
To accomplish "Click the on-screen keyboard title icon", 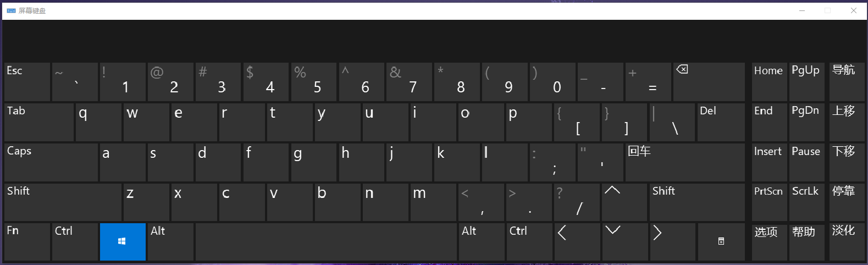I will (11, 10).
